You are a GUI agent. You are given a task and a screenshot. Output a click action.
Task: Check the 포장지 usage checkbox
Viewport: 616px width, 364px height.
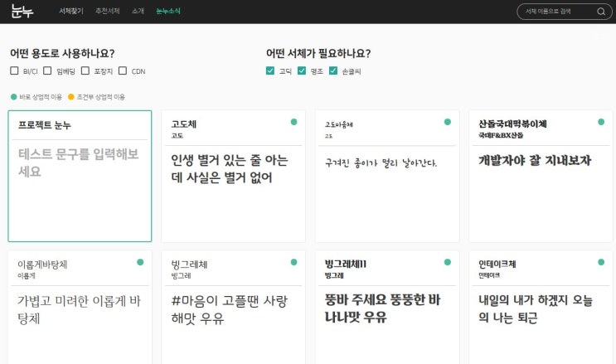tap(85, 70)
